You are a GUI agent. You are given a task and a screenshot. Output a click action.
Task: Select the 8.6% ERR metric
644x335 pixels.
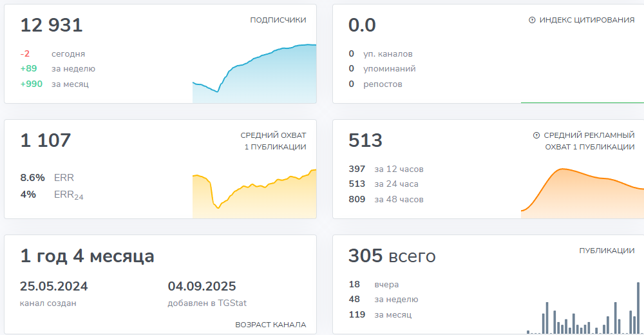coord(47,178)
